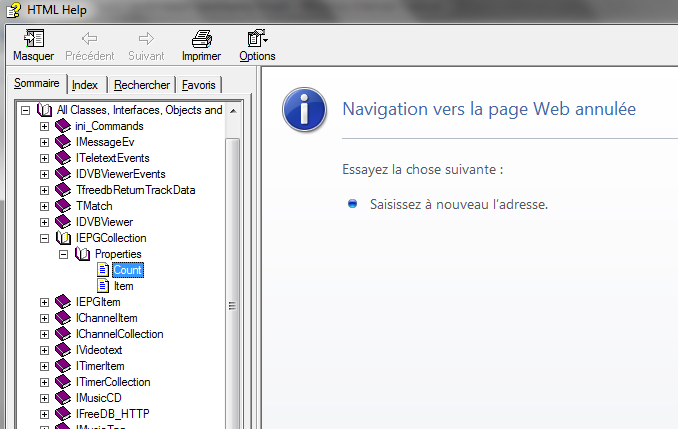Click the open book icon beside Properties
The height and width of the screenshot is (429, 678).
(83, 254)
